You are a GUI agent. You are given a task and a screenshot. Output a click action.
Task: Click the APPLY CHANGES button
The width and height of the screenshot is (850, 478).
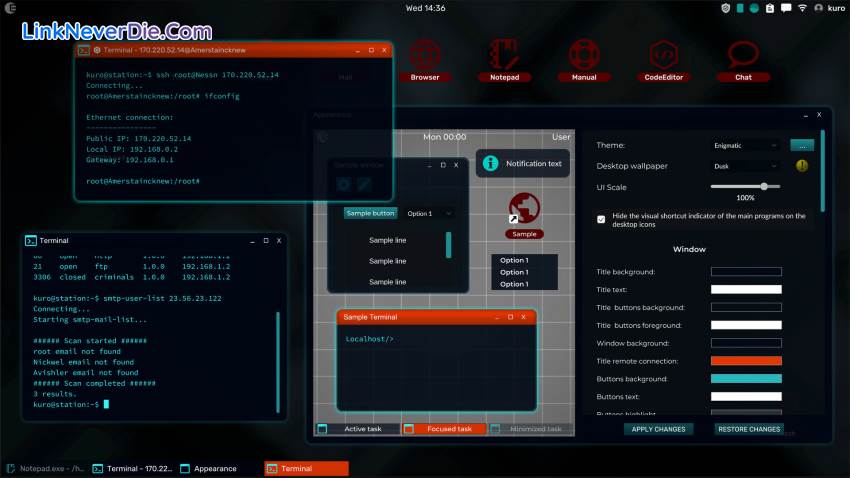657,429
